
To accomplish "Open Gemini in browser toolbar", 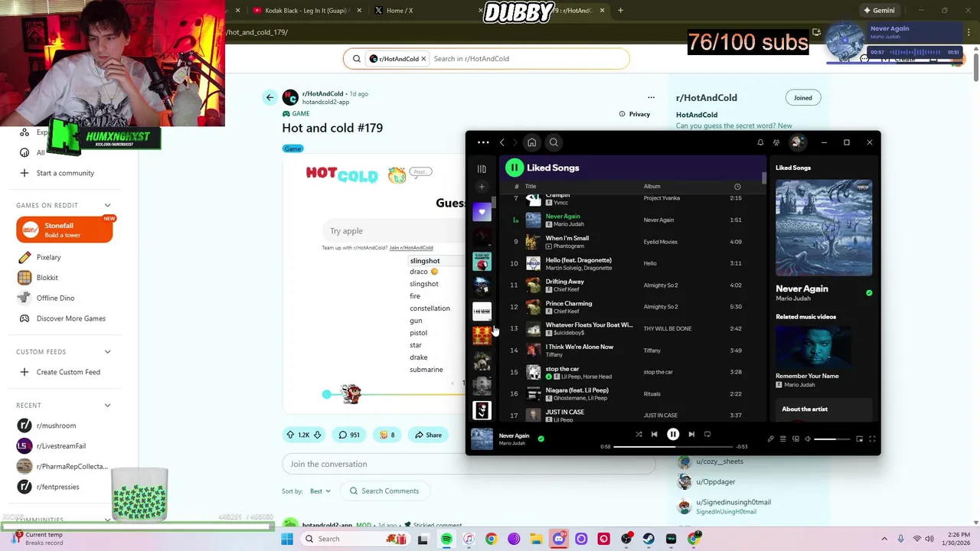I will (x=878, y=11).
